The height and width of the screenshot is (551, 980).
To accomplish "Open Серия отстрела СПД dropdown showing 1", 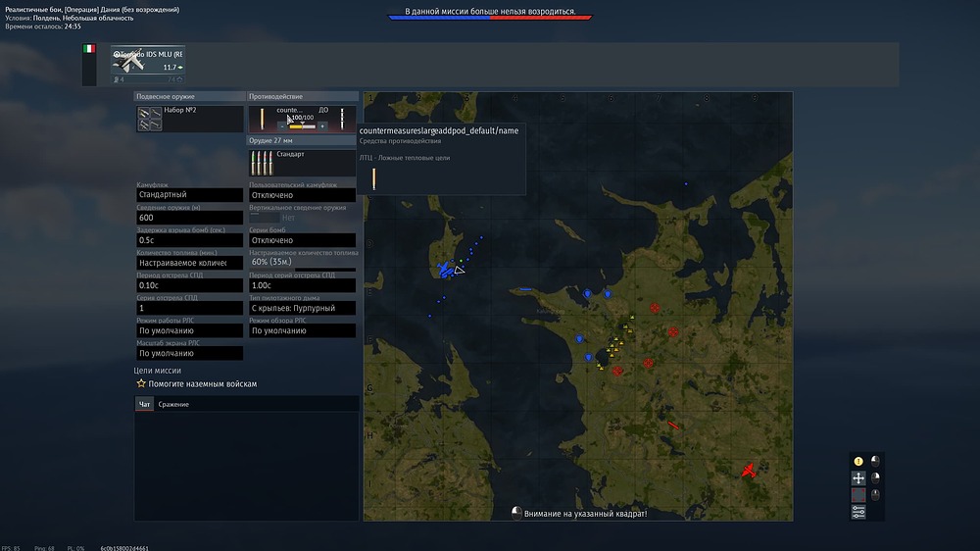I will coord(189,308).
